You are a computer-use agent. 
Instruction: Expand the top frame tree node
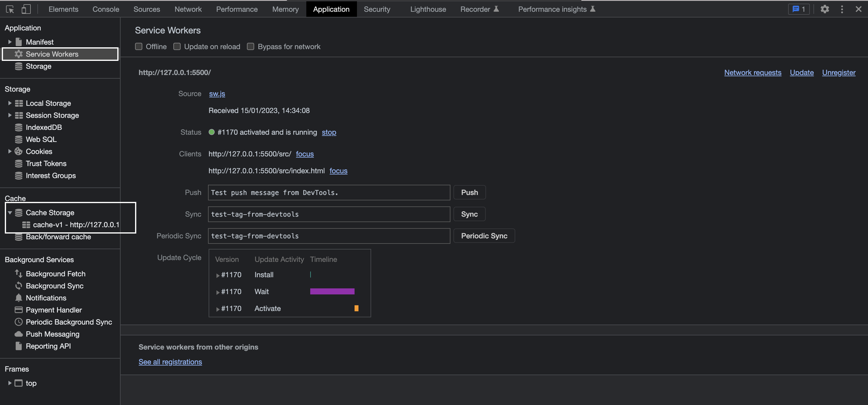pyautogui.click(x=10, y=383)
